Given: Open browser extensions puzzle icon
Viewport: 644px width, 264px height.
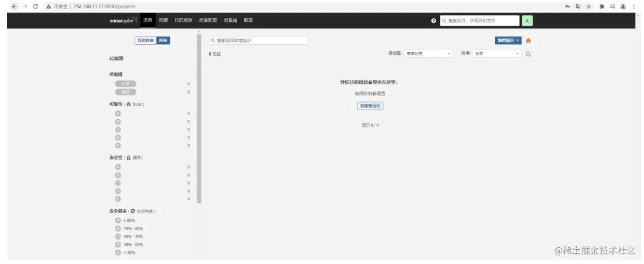Looking at the screenshot, I should pyautogui.click(x=602, y=7).
